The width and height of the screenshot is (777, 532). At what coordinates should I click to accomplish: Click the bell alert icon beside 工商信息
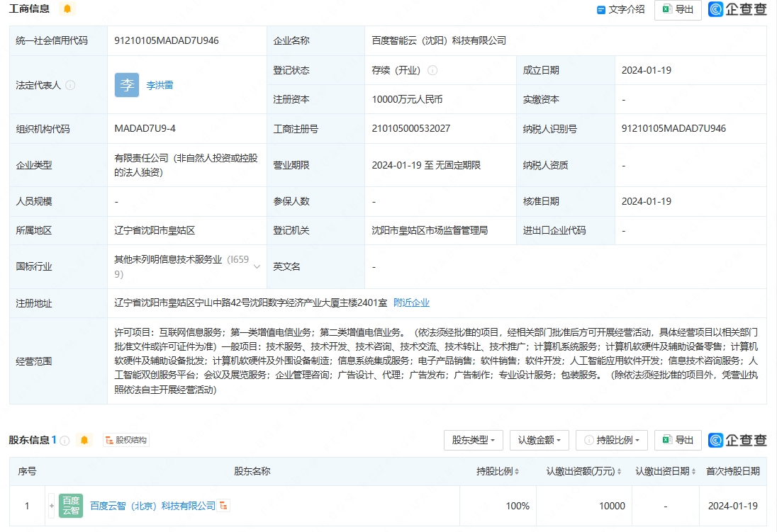[x=67, y=9]
